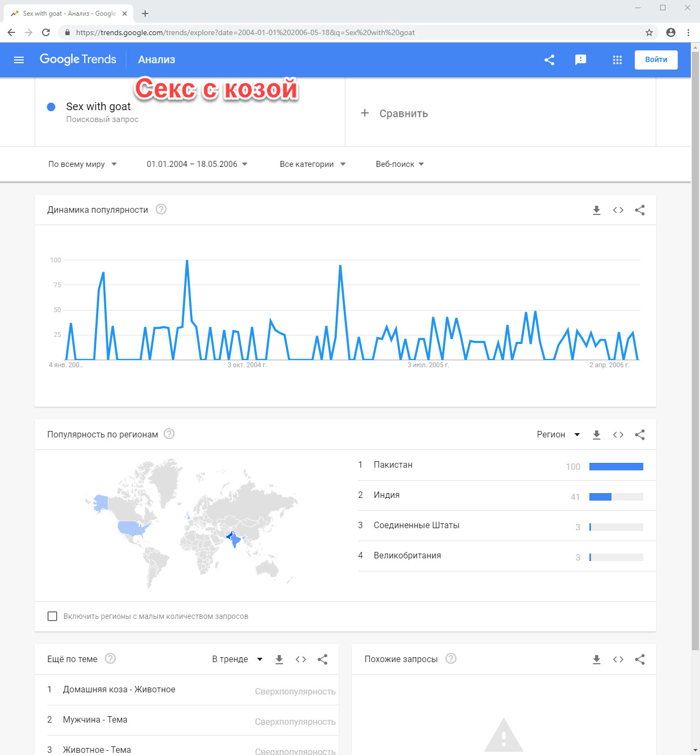Viewport: 700px width, 755px height.
Task: Select the Великобритания region row
Action: click(x=507, y=556)
